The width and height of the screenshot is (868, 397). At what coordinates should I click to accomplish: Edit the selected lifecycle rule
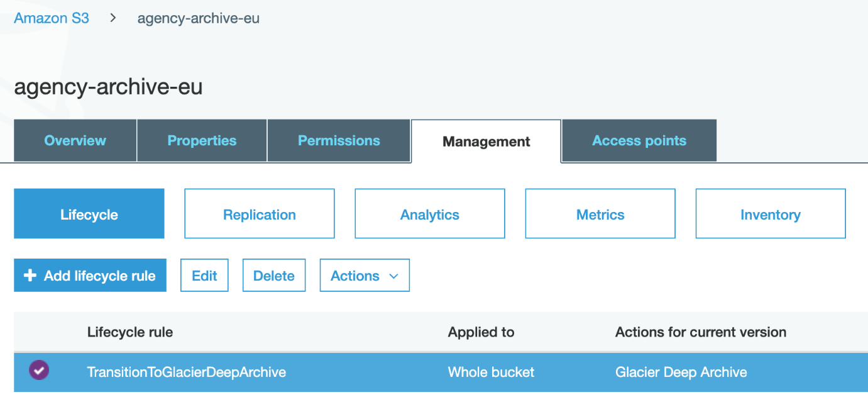coord(204,275)
